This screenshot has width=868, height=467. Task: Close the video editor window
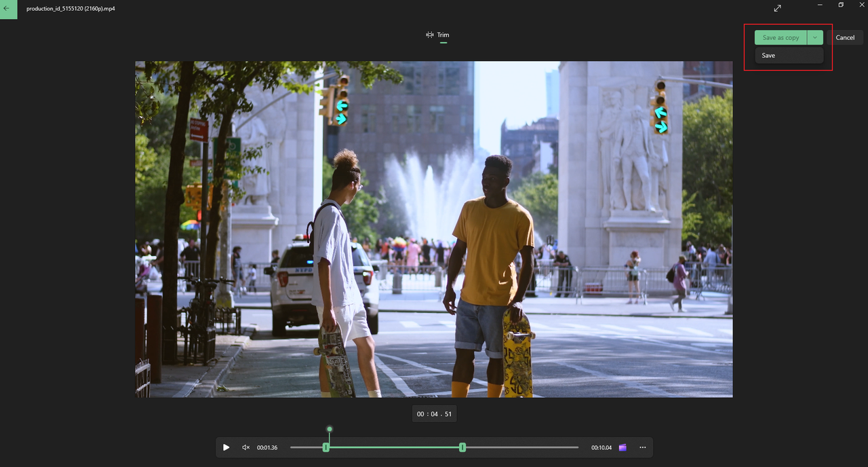[x=861, y=5]
